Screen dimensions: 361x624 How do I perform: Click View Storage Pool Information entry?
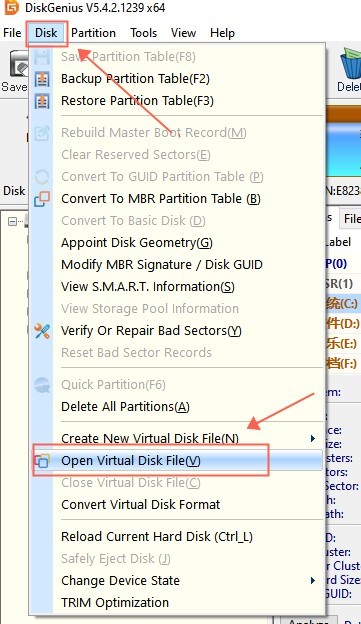(150, 309)
